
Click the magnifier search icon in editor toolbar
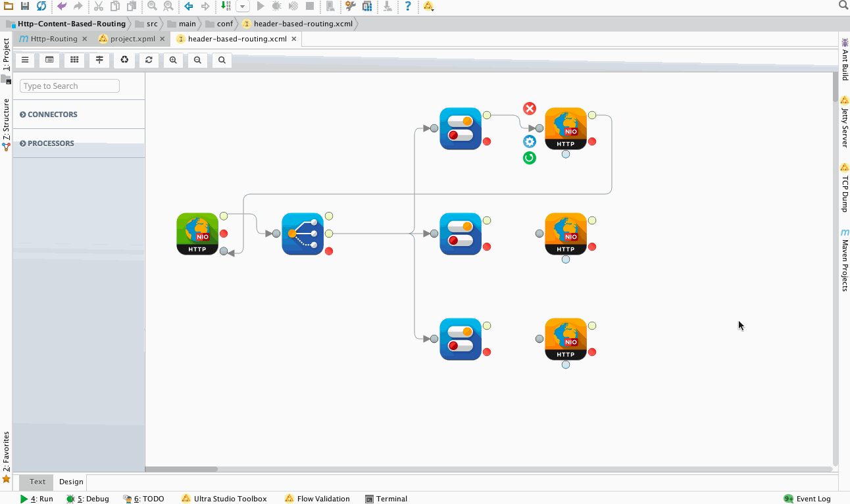tap(222, 60)
